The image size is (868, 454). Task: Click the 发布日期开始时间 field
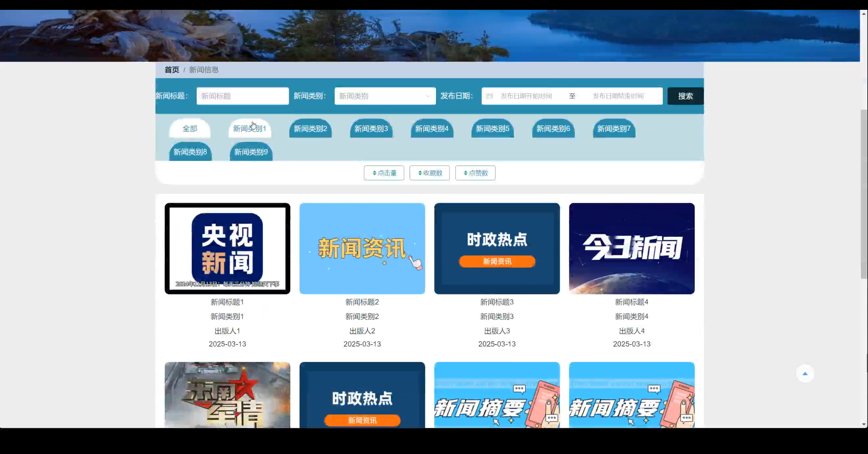point(526,96)
